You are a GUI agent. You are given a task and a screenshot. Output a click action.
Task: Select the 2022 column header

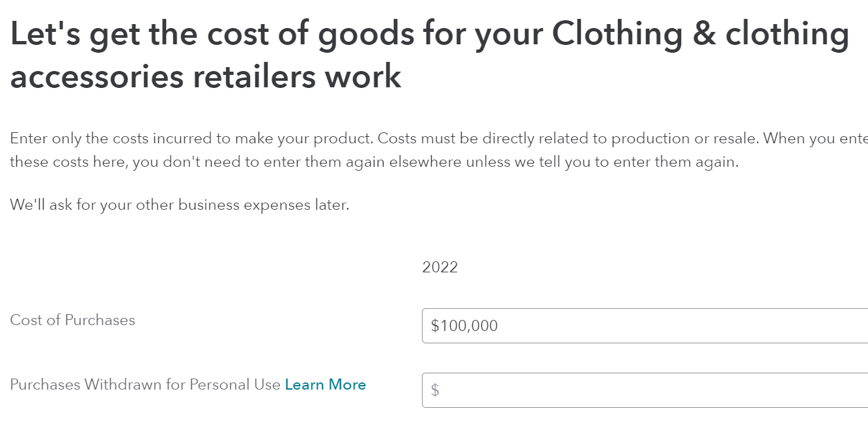440,267
